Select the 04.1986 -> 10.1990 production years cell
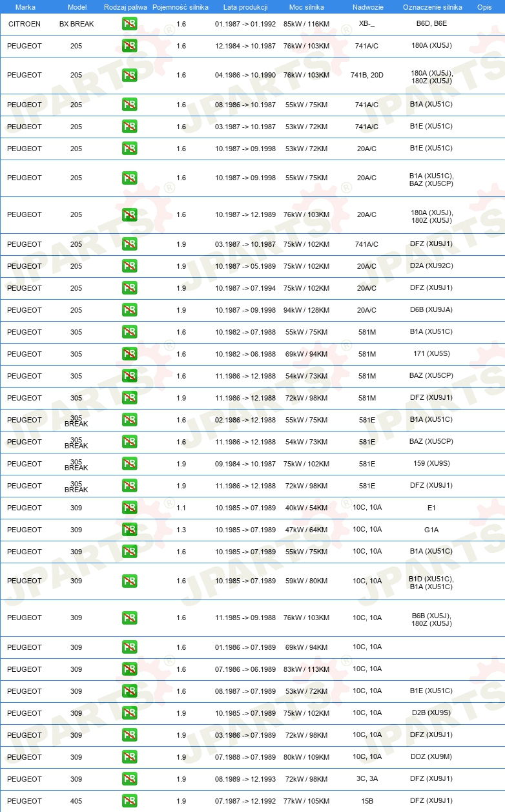The height and width of the screenshot is (812, 505). (245, 75)
